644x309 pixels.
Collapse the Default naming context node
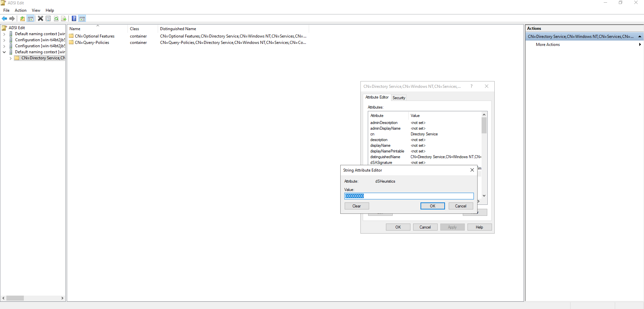click(4, 52)
